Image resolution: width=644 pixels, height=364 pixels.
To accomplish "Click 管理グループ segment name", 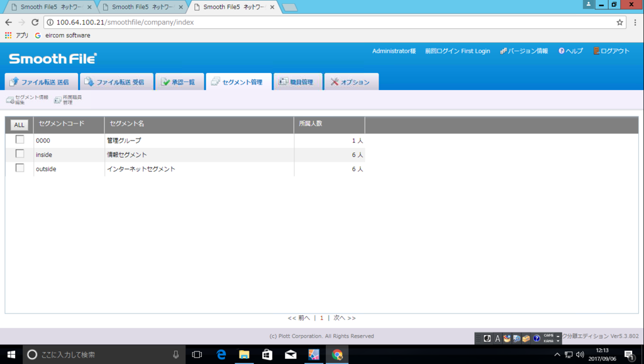I will (124, 140).
